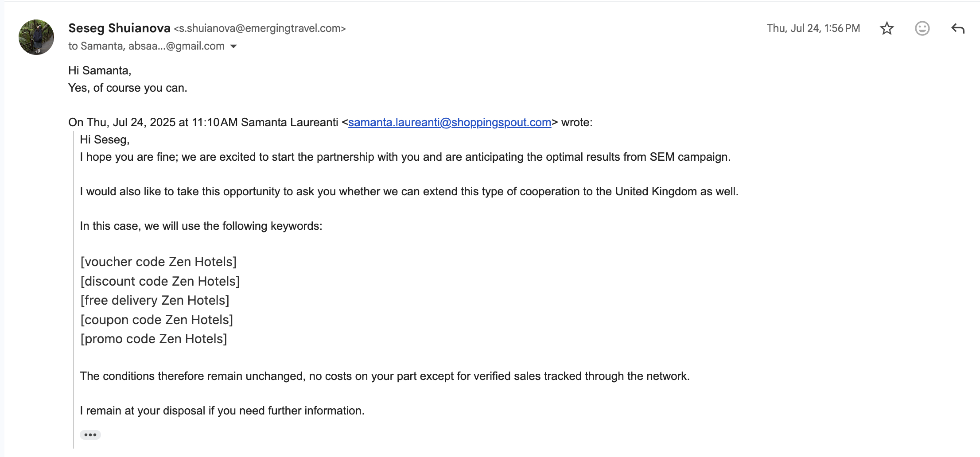Star this email from Seseg Shuianova

(x=887, y=28)
